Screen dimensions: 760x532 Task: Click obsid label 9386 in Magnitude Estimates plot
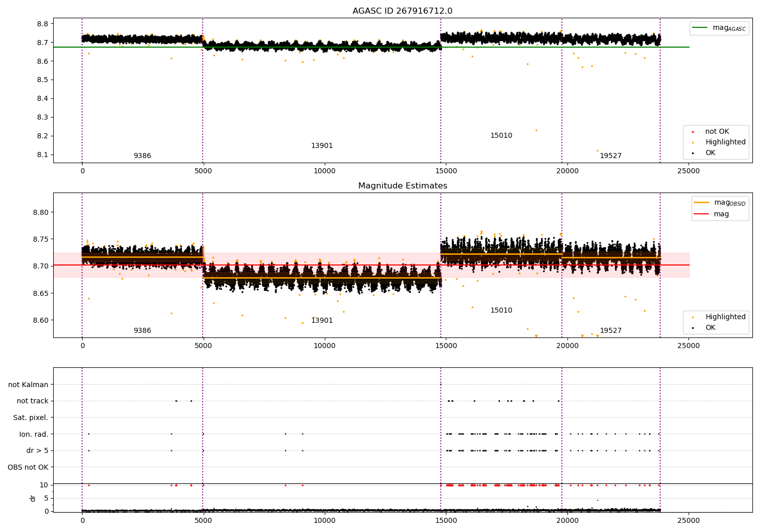[142, 331]
